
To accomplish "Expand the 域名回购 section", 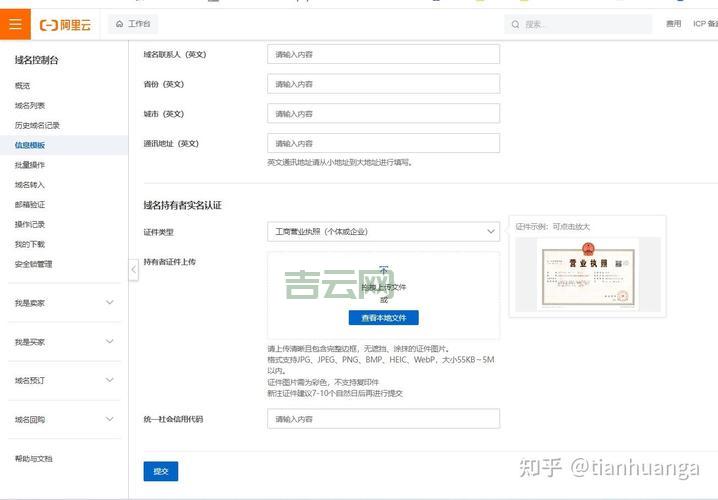I will point(64,419).
